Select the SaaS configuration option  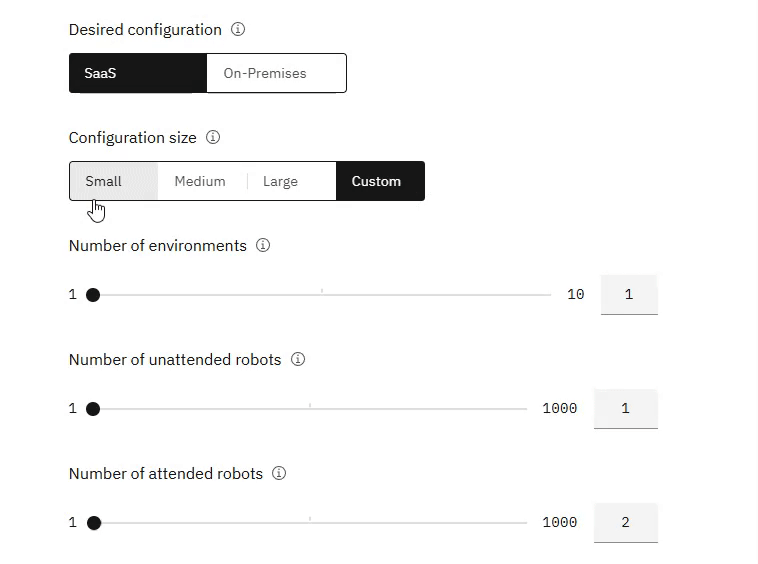tap(138, 73)
